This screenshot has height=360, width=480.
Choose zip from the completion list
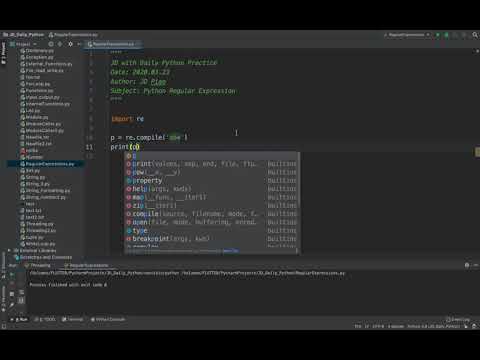(x=212, y=205)
